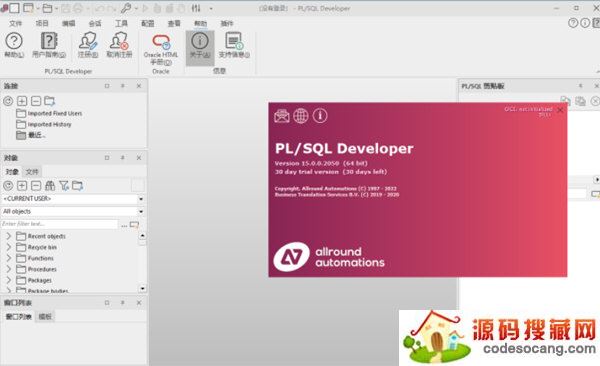Click the top-right info circle icon
The width and height of the screenshot is (600, 366).
(x=585, y=23)
